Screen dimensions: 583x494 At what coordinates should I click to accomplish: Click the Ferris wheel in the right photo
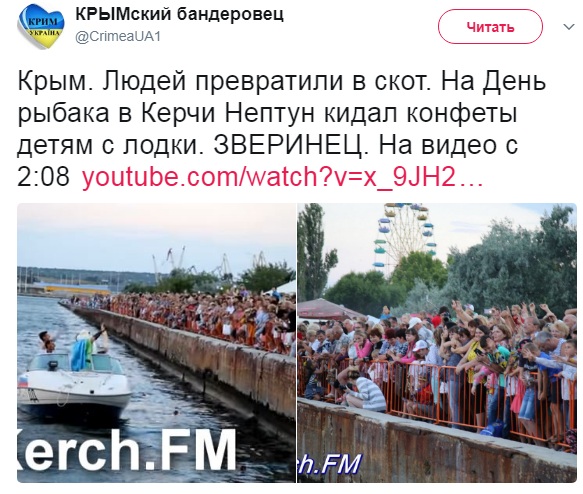pyautogui.click(x=404, y=233)
